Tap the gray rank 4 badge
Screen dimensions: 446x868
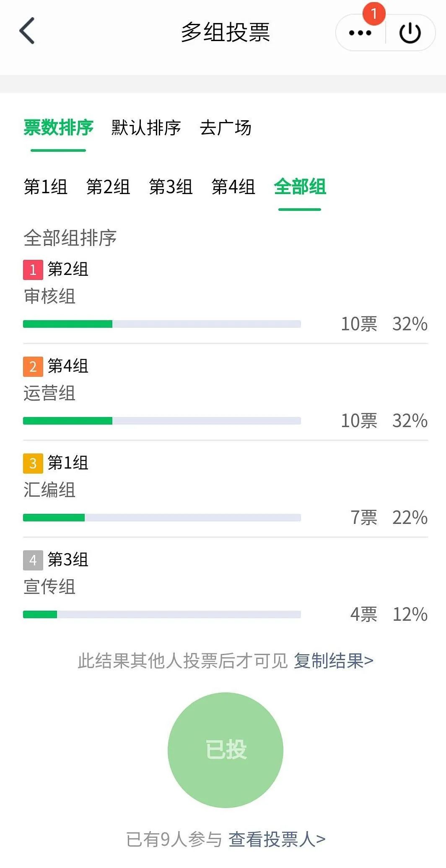pyautogui.click(x=33, y=560)
